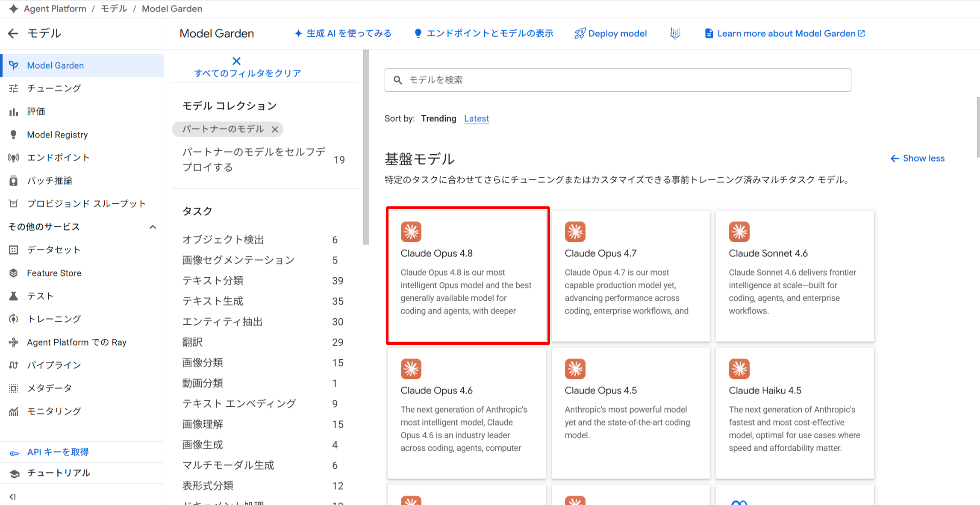Click the 評価 bar chart icon
Image resolution: width=980 pixels, height=505 pixels.
point(14,112)
